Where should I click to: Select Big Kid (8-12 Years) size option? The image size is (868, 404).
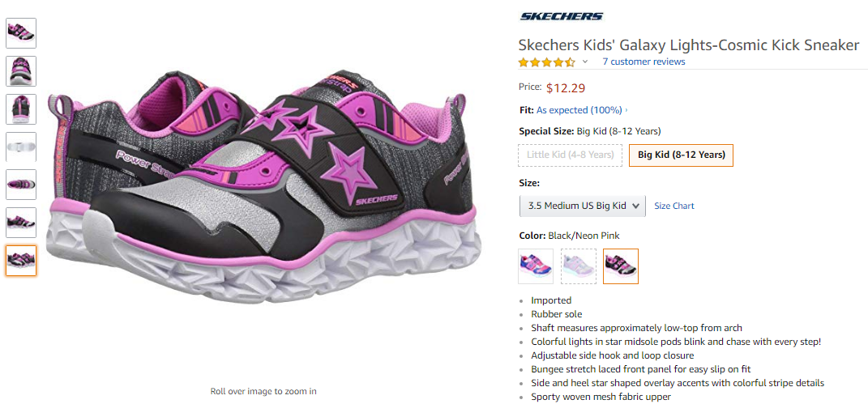pyautogui.click(x=681, y=155)
